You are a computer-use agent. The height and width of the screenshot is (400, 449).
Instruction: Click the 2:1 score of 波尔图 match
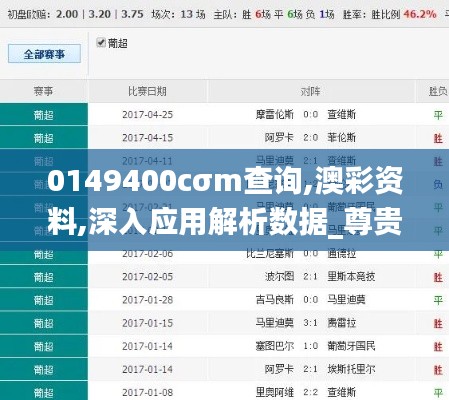point(310,277)
